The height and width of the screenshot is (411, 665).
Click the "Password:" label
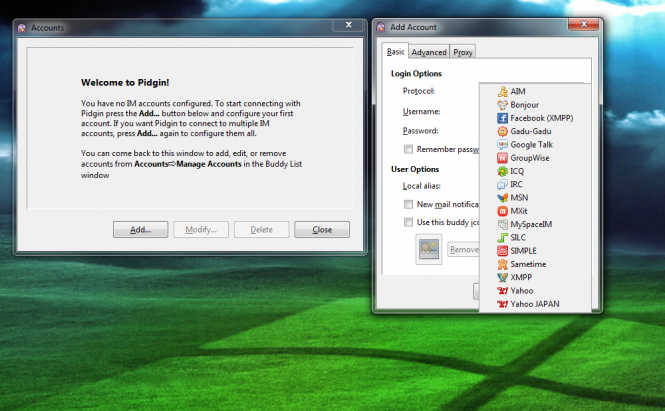point(420,131)
